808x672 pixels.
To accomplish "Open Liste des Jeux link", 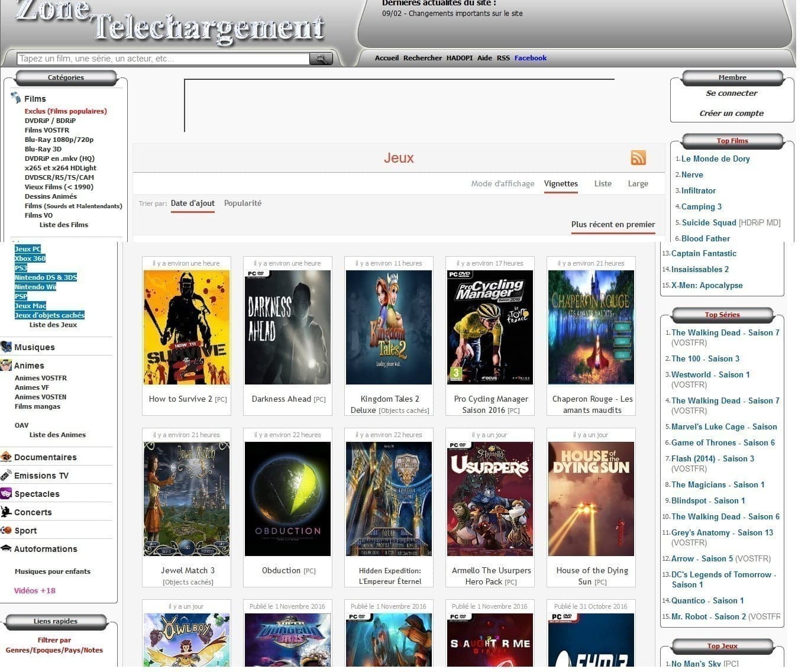I will click(x=53, y=325).
